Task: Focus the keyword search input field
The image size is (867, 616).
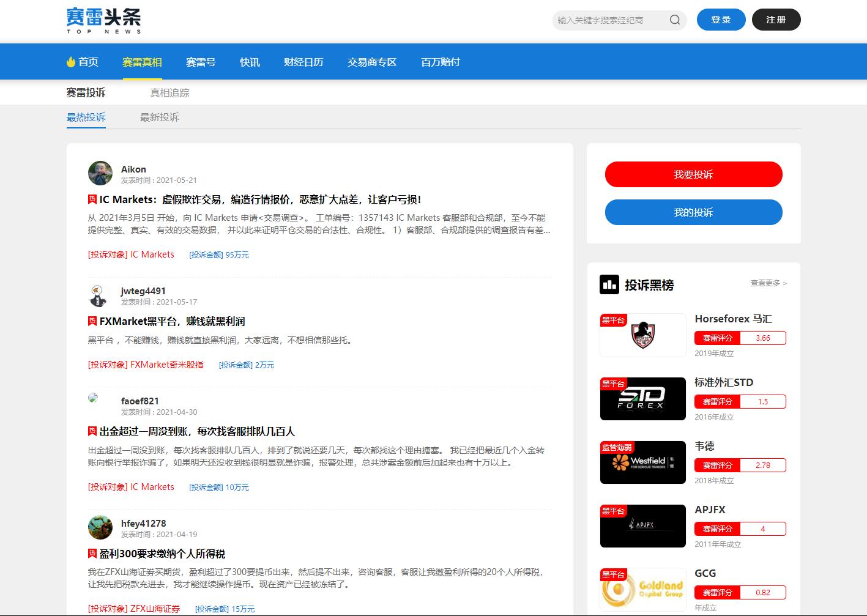Action: (609, 20)
